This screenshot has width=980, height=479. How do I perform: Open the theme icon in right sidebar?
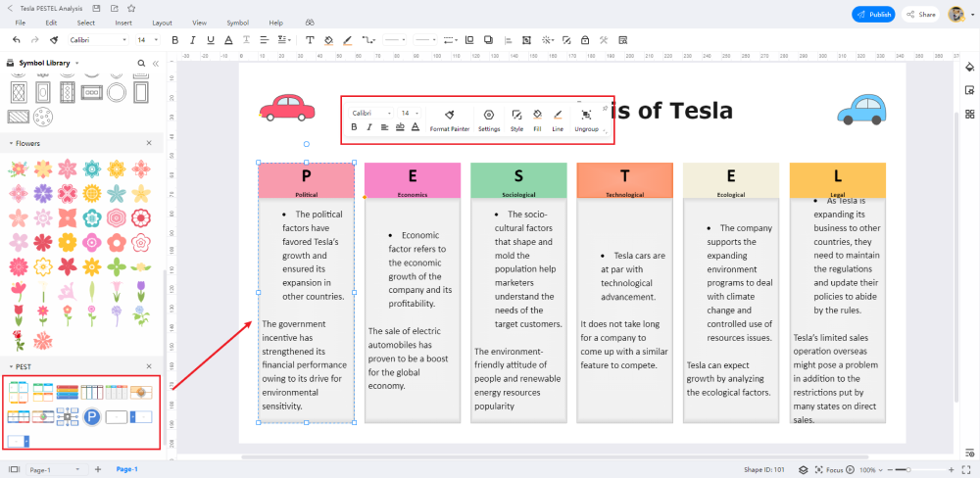[970, 67]
